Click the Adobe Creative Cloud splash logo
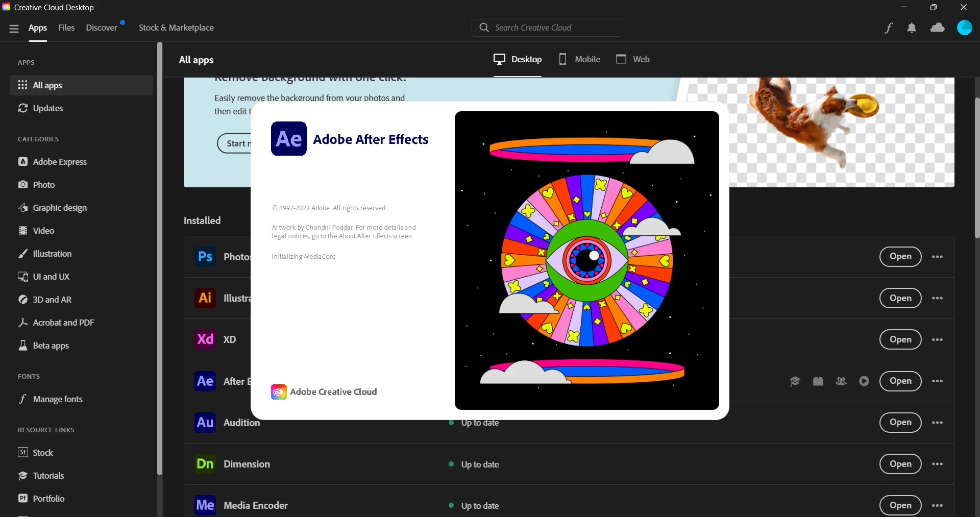Screen dimensions: 980x517 coord(324,392)
